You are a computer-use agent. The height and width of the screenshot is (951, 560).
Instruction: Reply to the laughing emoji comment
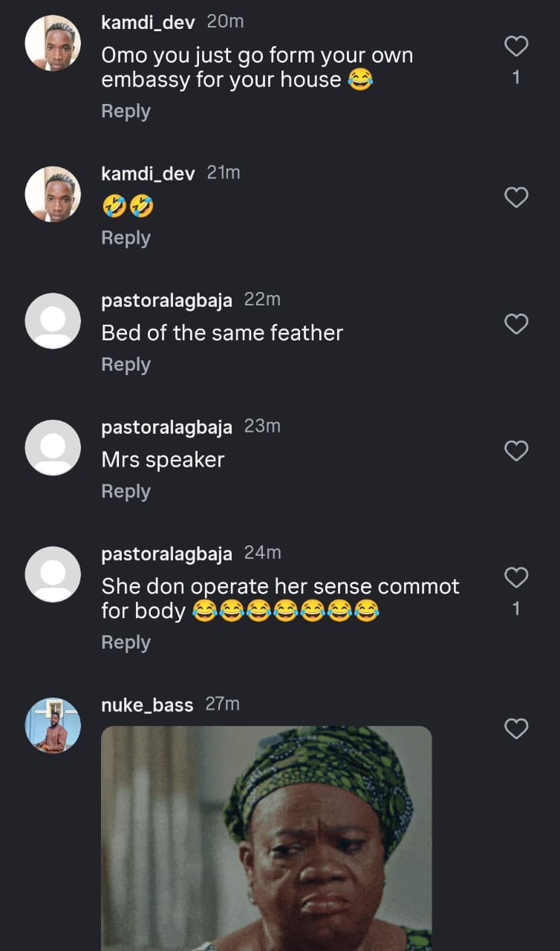click(x=126, y=238)
